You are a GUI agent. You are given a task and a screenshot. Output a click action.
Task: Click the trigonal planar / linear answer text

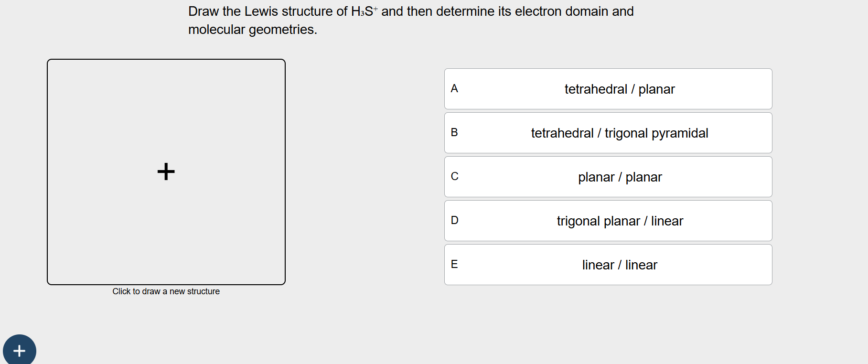620,220
